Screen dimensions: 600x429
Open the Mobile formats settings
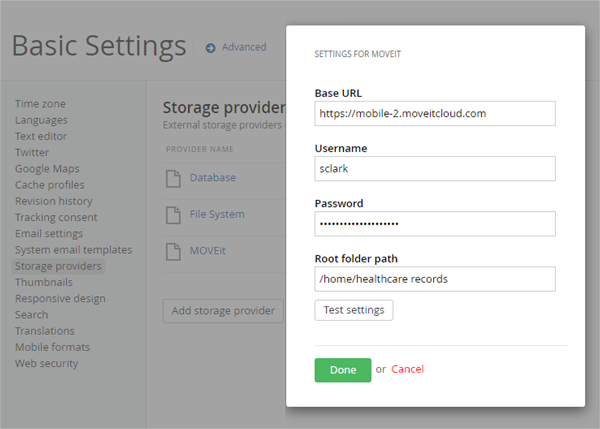click(52, 347)
